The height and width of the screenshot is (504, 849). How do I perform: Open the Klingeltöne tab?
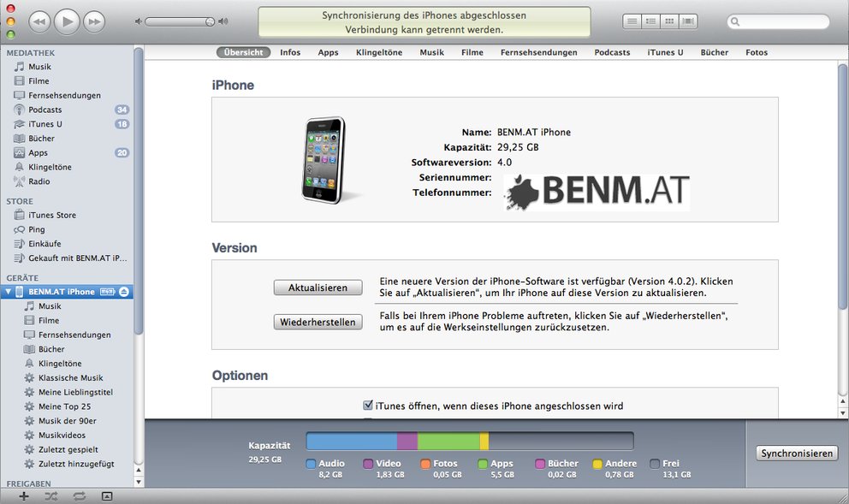[379, 52]
